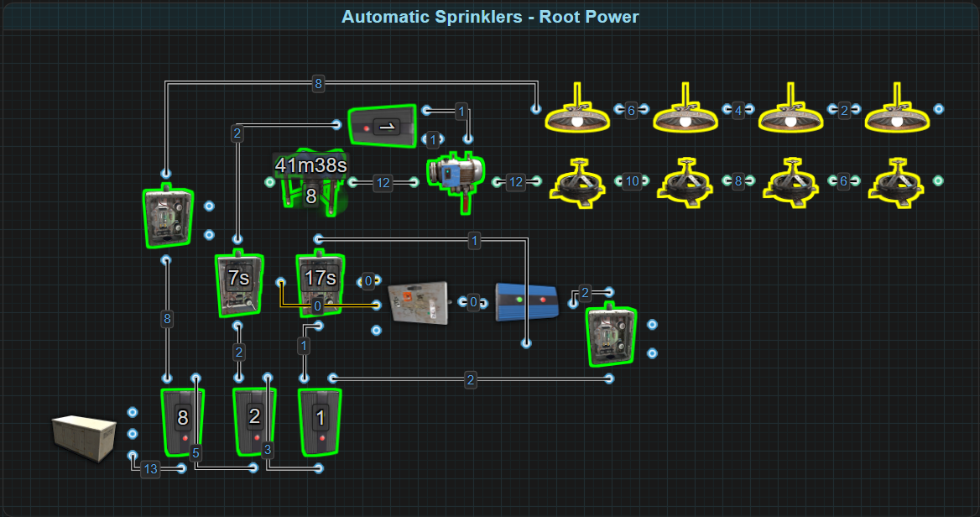Select the beige generator box component
The width and height of the screenshot is (980, 517).
(x=84, y=439)
